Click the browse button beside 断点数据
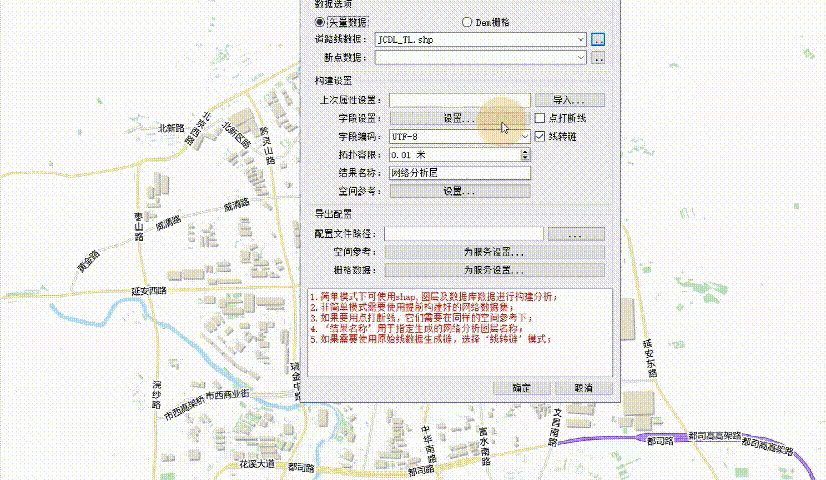This screenshot has height=480, width=826. [598, 58]
